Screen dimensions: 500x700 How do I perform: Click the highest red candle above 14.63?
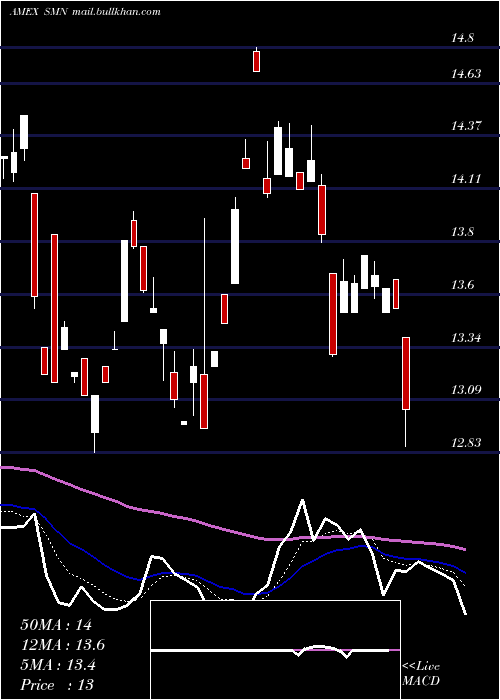pos(256,61)
